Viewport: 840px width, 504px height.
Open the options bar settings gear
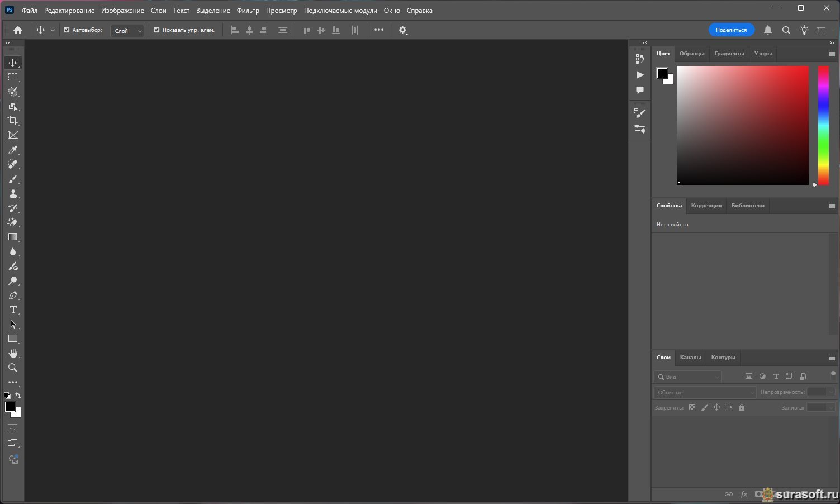[x=403, y=30]
